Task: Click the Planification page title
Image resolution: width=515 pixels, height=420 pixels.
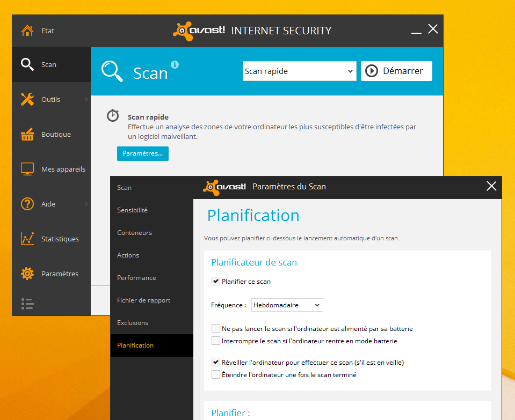Action: pos(253,216)
